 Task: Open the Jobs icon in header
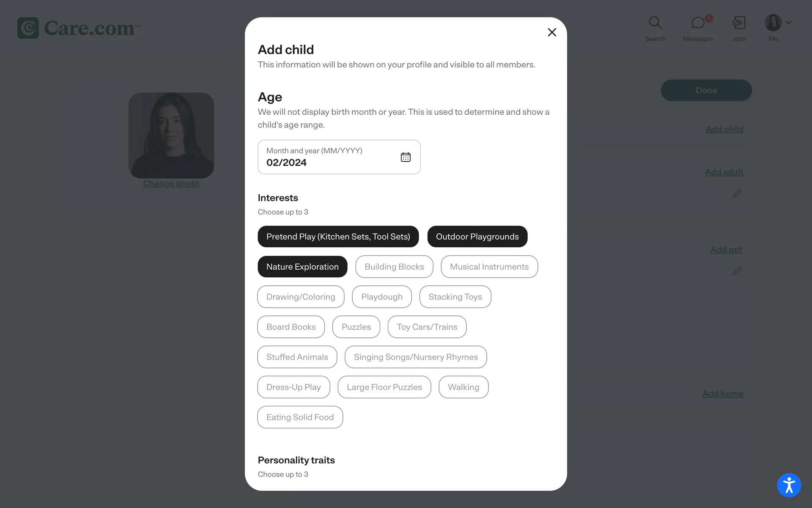[739, 23]
